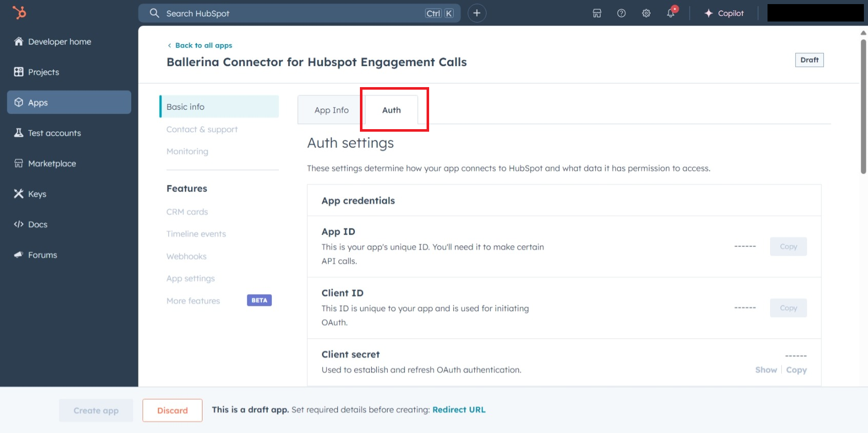Screen dimensions: 868x433
Task: Click the Features heading
Action: (x=187, y=189)
